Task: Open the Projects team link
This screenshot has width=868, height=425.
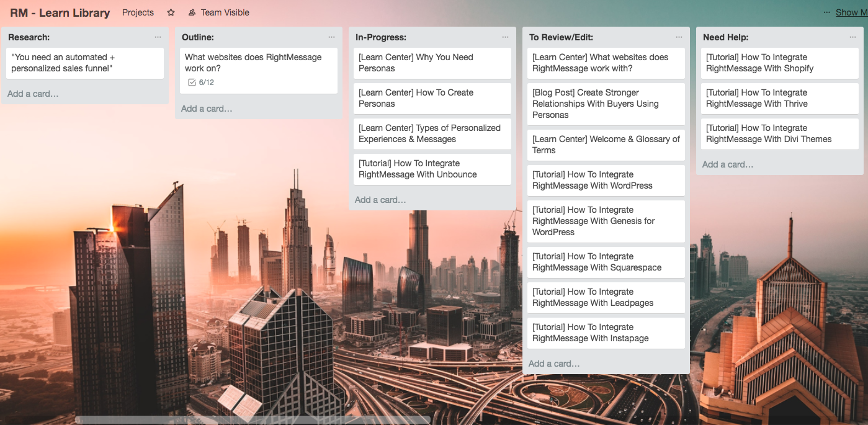Action: [138, 12]
